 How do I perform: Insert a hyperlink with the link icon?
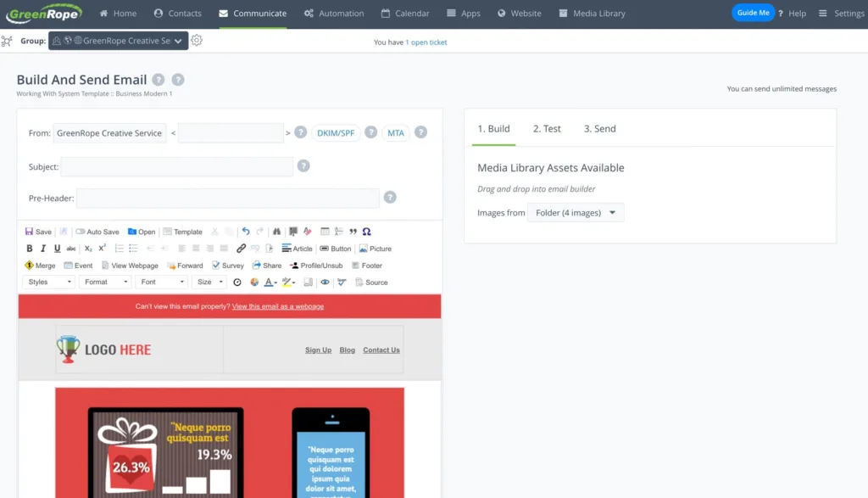[x=241, y=249]
